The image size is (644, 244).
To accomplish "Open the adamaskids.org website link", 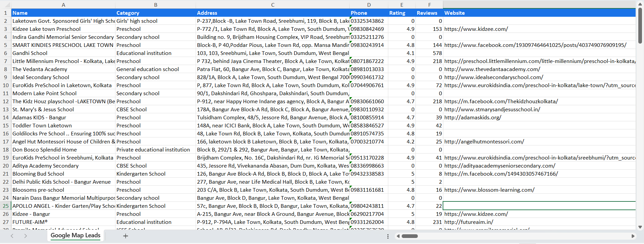I will coord(473,117).
